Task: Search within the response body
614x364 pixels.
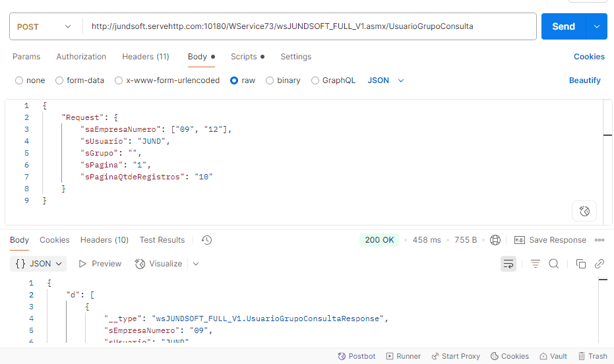Action: (554, 264)
